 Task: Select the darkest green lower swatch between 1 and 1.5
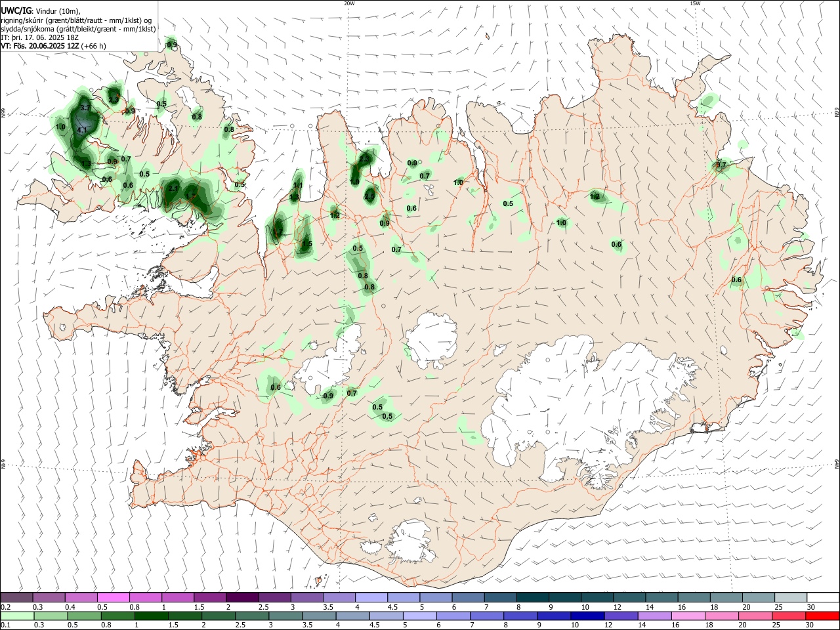151,616
